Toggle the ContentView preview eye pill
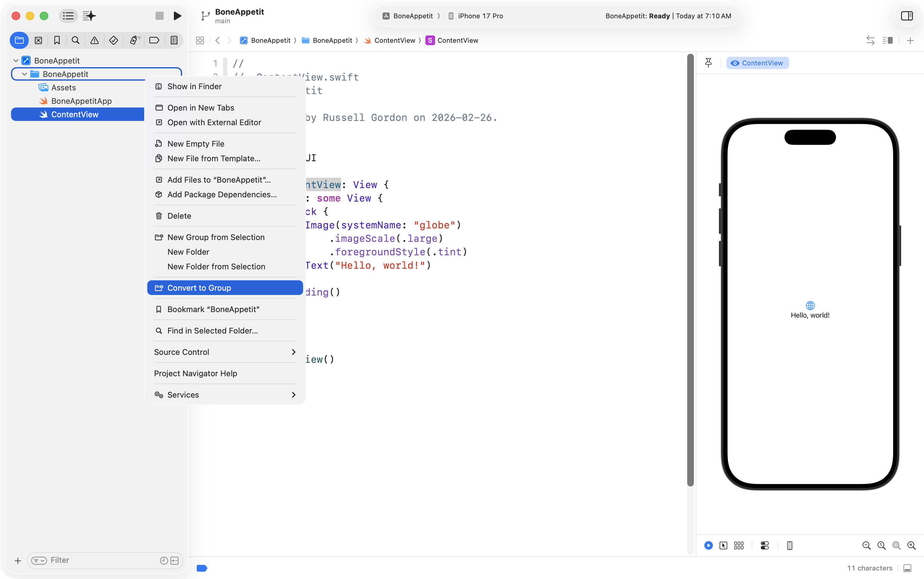The image size is (924, 579). [757, 63]
